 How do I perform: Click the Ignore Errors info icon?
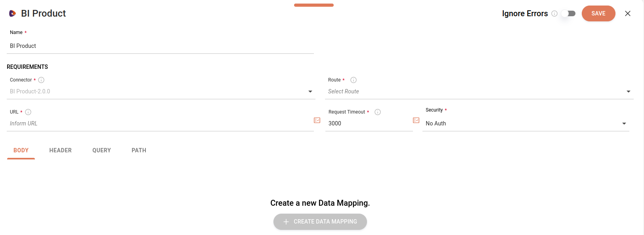pos(554,13)
